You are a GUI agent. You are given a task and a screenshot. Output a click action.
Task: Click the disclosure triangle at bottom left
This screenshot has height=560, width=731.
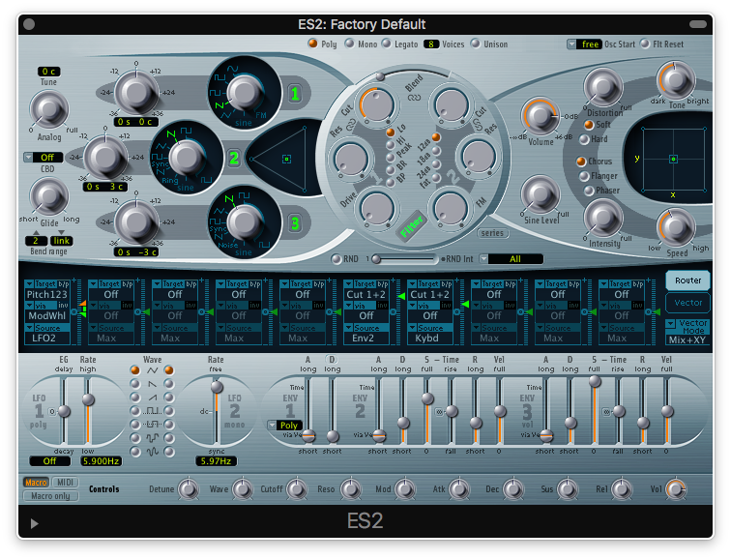pyautogui.click(x=35, y=523)
